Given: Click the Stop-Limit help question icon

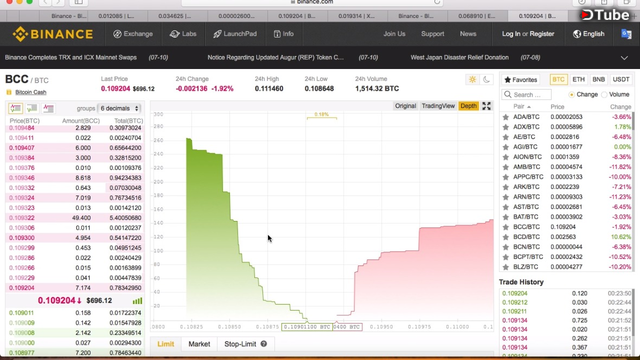Looking at the screenshot, I should point(264,344).
